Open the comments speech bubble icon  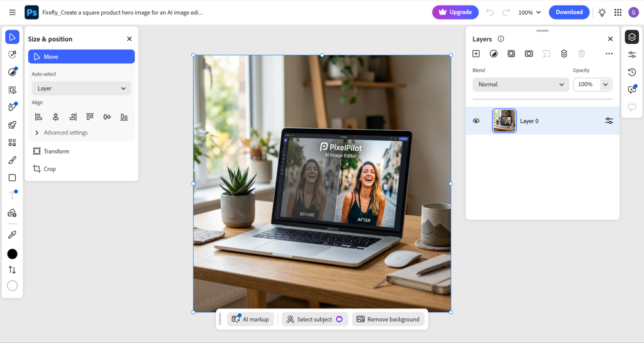point(632,107)
